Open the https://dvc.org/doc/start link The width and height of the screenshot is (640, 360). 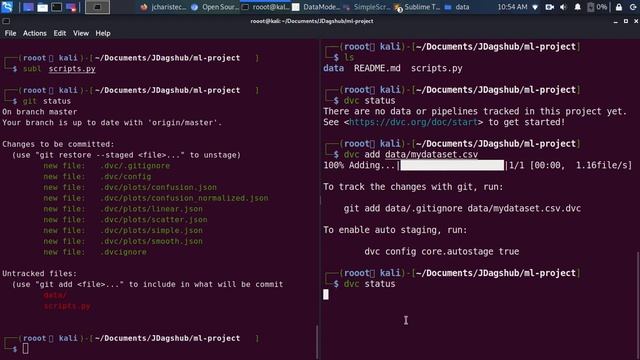click(x=413, y=122)
